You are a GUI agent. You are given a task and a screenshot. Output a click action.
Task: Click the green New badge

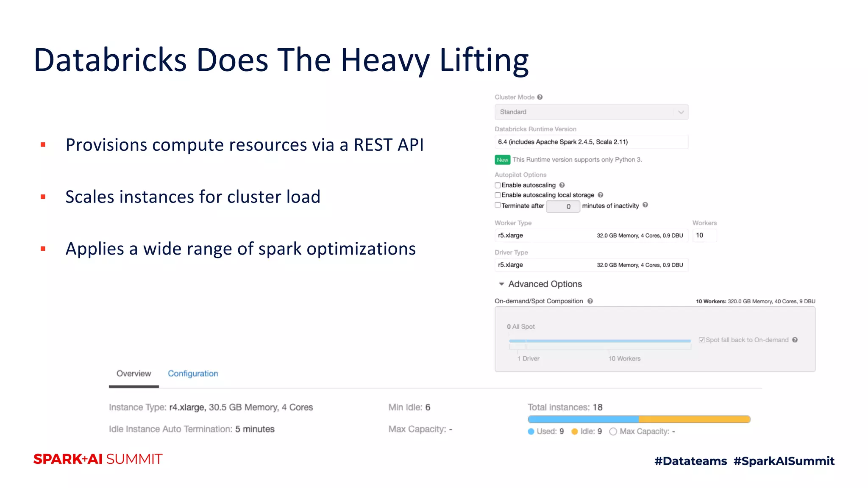(502, 160)
